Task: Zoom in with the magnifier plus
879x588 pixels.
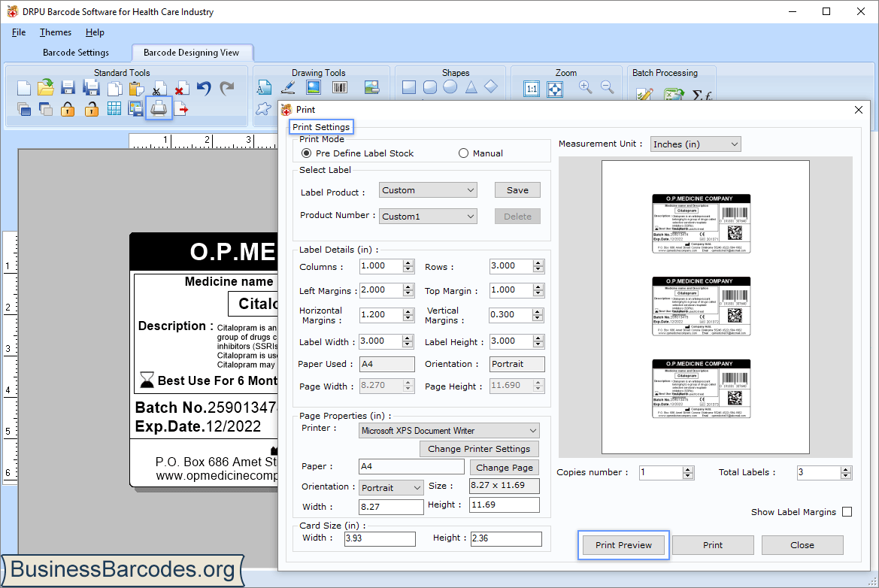Action: (585, 87)
